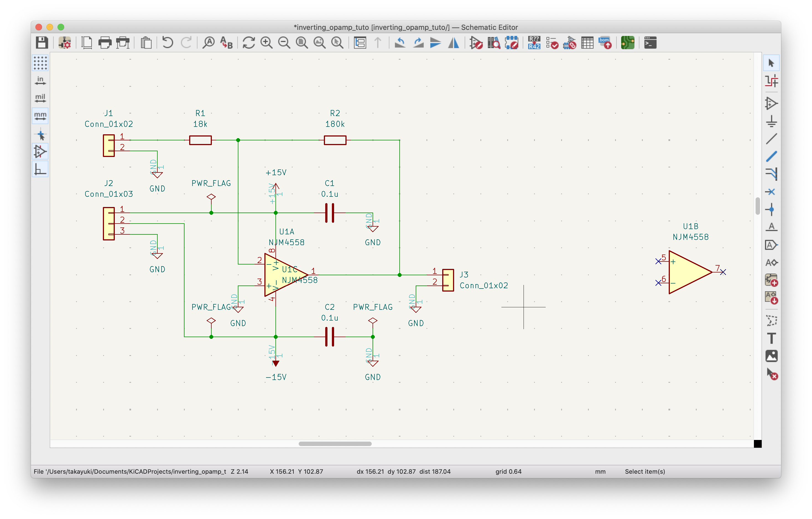Print the schematic
The height and width of the screenshot is (519, 812).
pos(105,43)
